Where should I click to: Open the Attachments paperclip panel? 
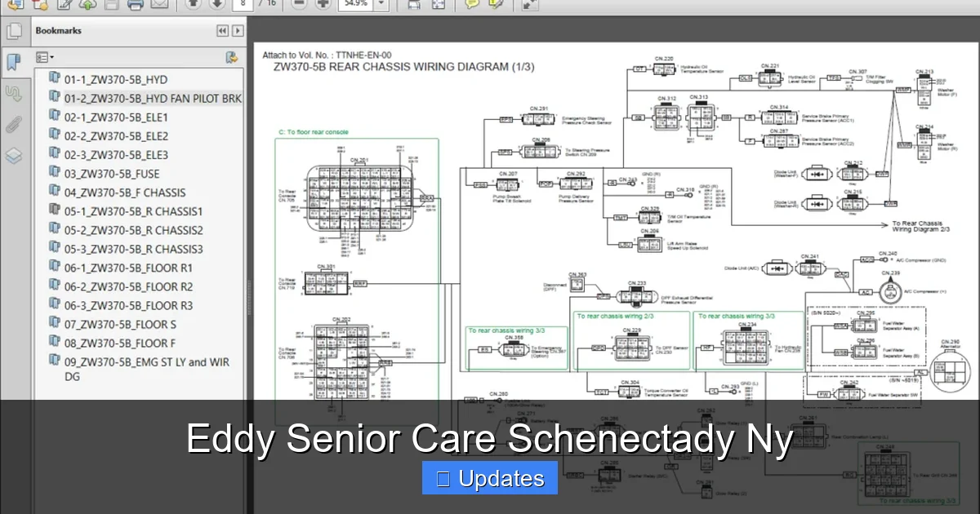pyautogui.click(x=13, y=124)
